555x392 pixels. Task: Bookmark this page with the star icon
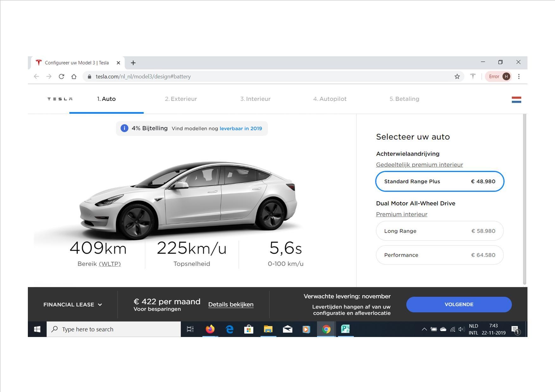click(x=457, y=77)
